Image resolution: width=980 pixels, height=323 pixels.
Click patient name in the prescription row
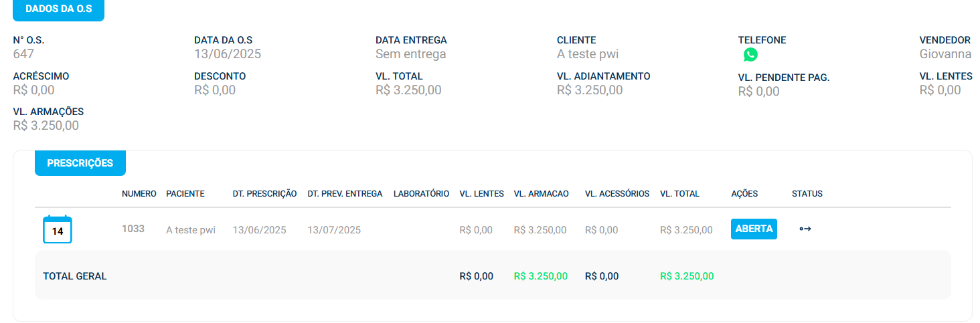point(191,230)
